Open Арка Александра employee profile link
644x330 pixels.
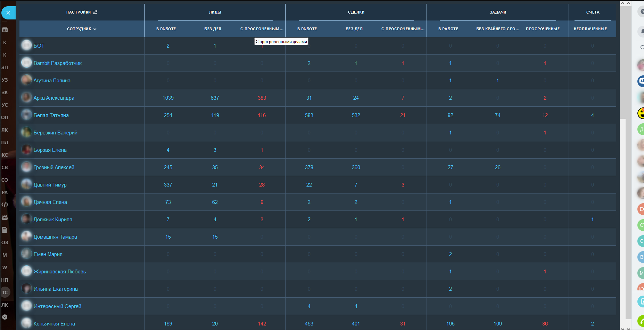point(54,98)
